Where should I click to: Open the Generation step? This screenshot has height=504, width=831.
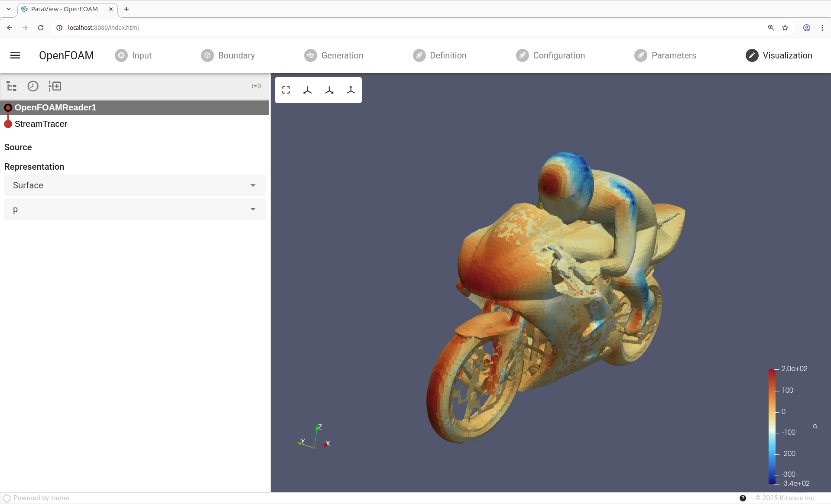pos(334,55)
